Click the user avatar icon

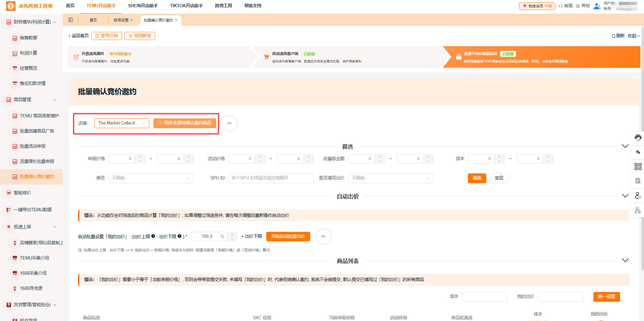tap(597, 6)
